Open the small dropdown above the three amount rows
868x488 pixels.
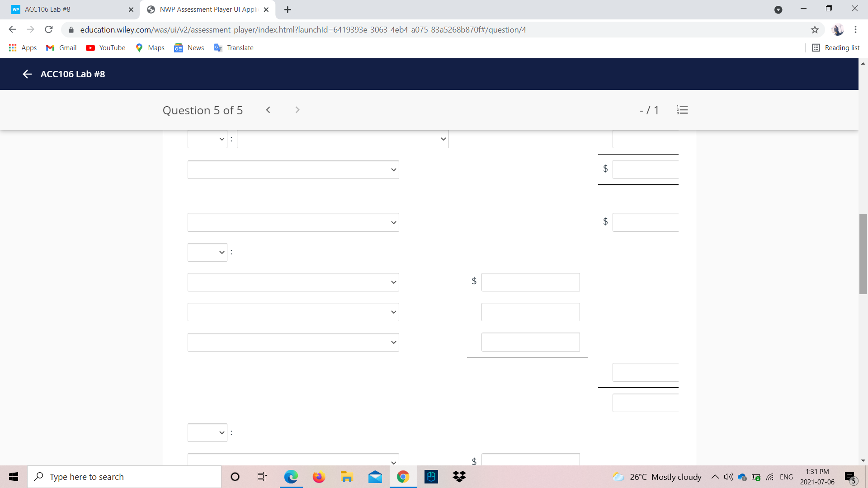[207, 252]
